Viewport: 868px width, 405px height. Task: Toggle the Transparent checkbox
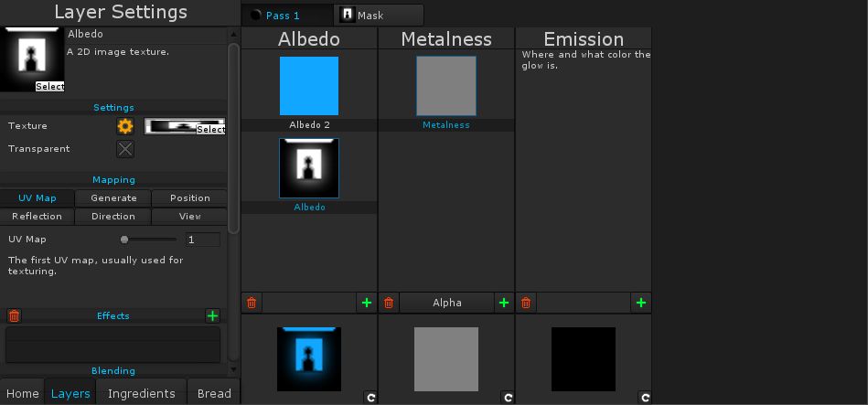click(x=125, y=149)
